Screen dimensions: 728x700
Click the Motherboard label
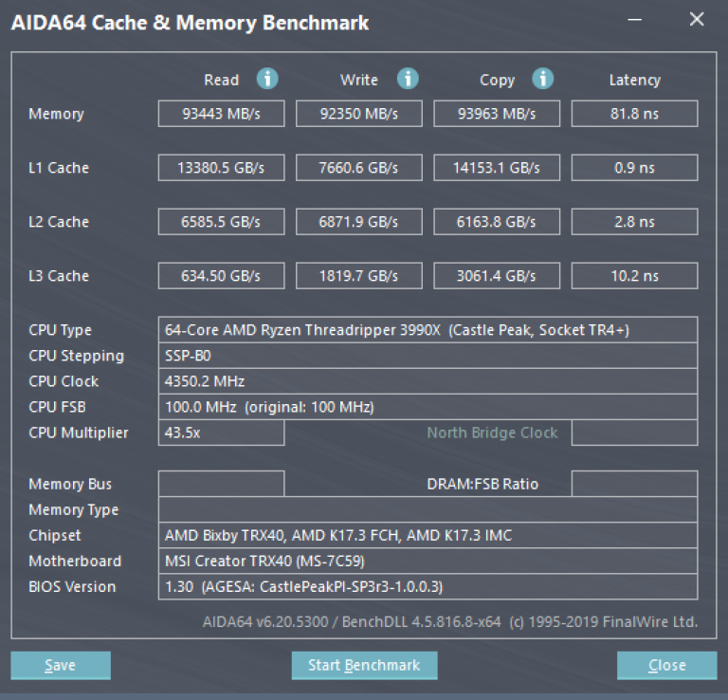75,562
